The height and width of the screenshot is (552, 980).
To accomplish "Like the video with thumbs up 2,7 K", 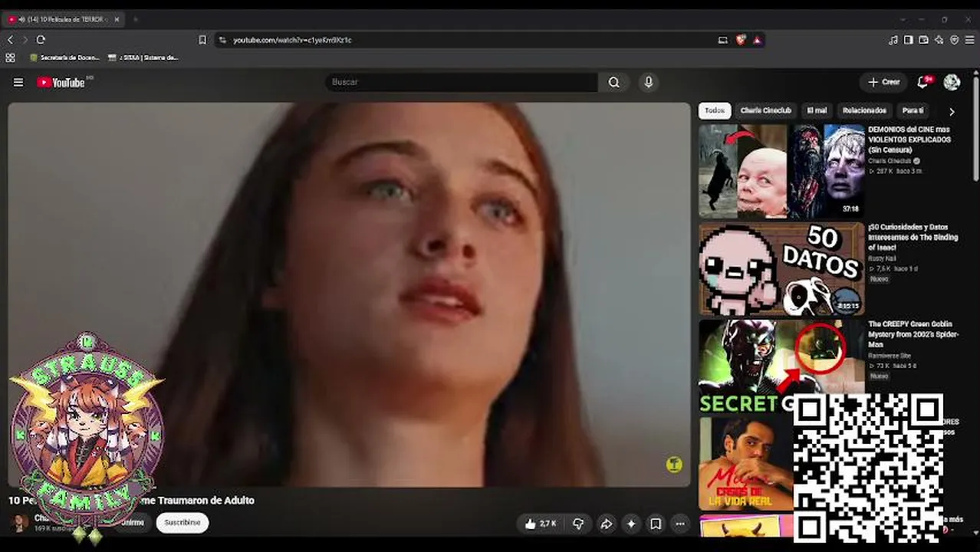I will pyautogui.click(x=541, y=524).
